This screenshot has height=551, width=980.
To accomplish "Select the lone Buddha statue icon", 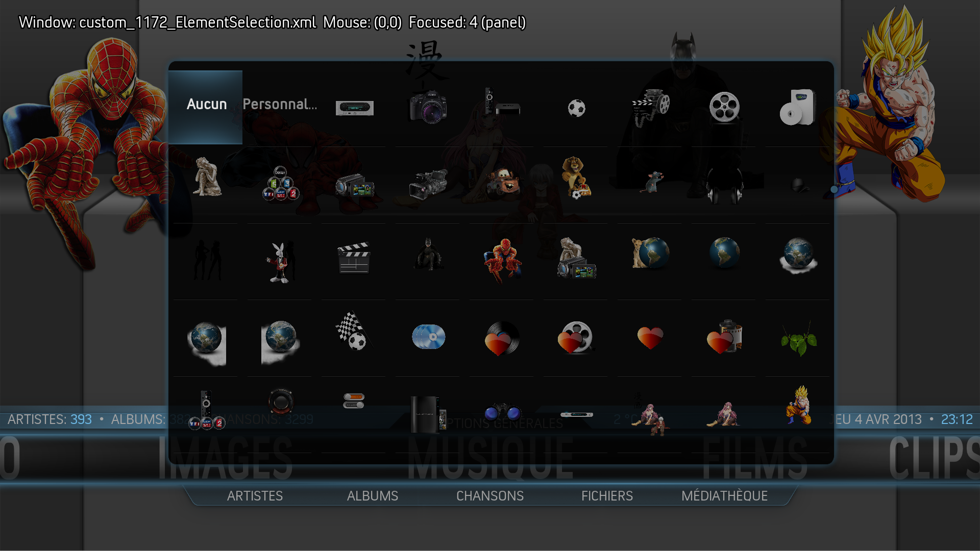I will tap(207, 177).
